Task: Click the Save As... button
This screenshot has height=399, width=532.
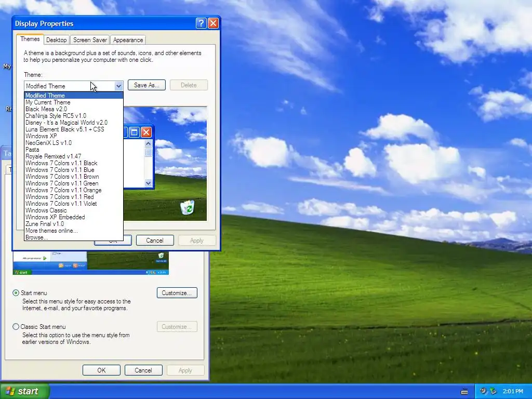Action: [147, 85]
